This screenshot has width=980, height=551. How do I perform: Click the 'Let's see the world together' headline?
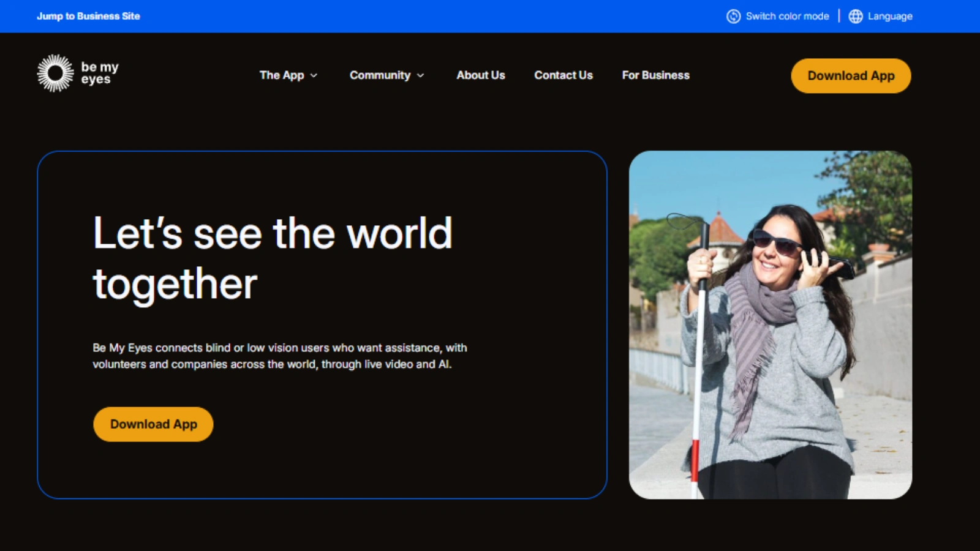(x=273, y=258)
